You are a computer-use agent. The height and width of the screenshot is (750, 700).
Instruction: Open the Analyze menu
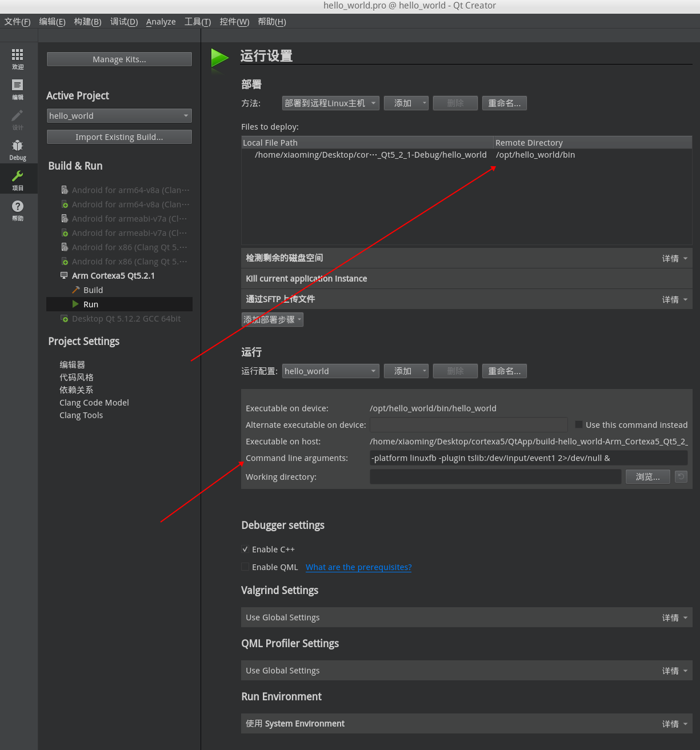(x=161, y=22)
